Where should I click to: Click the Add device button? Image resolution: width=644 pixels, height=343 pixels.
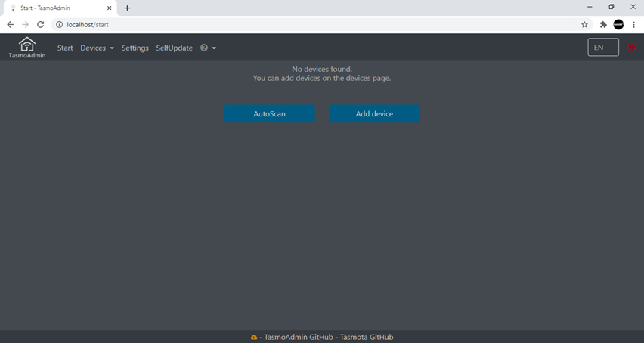pyautogui.click(x=374, y=113)
